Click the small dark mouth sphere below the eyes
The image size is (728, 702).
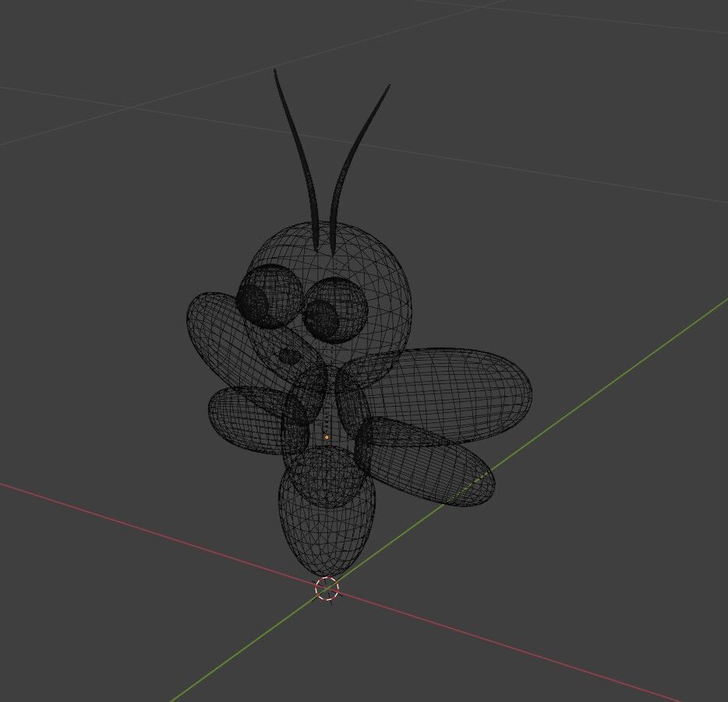tap(290, 356)
